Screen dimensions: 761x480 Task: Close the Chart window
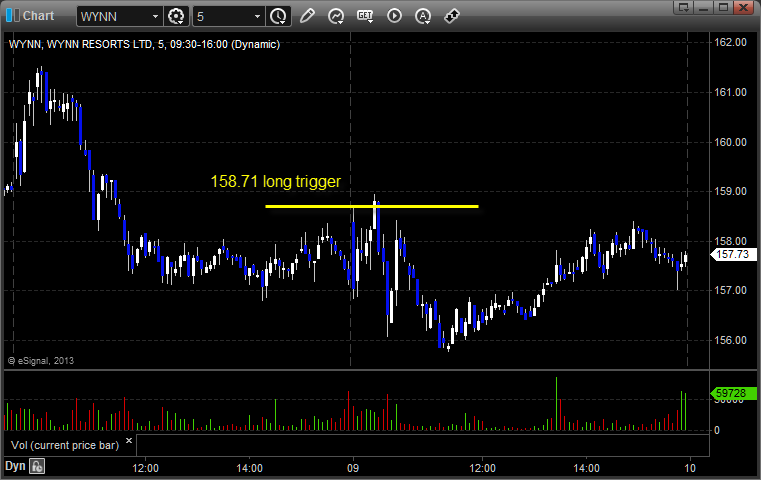pyautogui.click(x=744, y=7)
